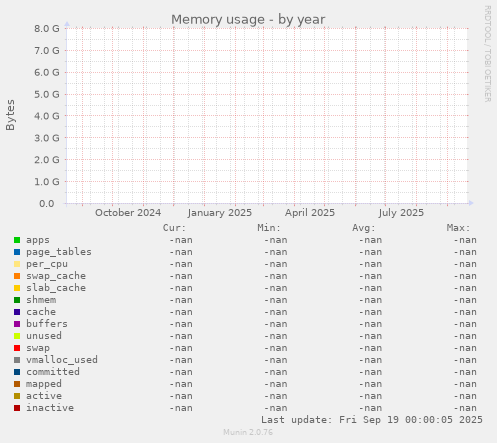Click the Cur '-nan' value for apps

(181, 240)
